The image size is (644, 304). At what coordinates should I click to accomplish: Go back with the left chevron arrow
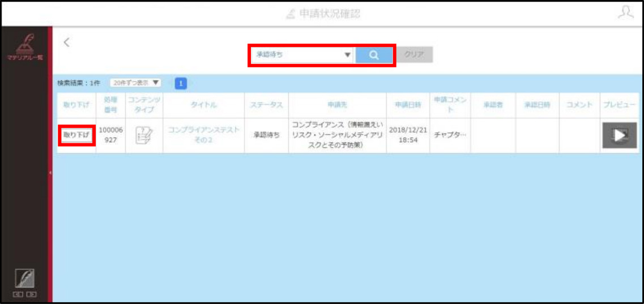[67, 42]
